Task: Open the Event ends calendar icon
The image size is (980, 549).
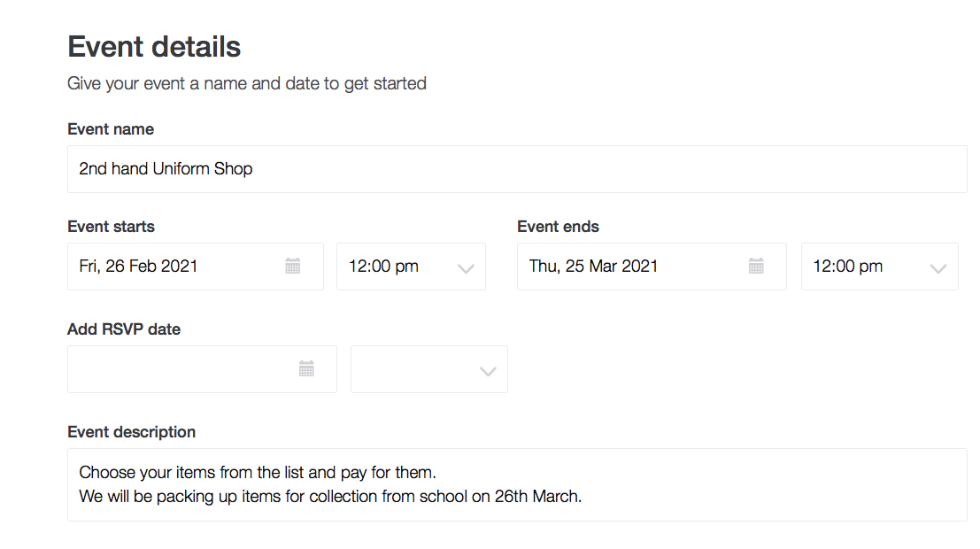Action: (756, 266)
